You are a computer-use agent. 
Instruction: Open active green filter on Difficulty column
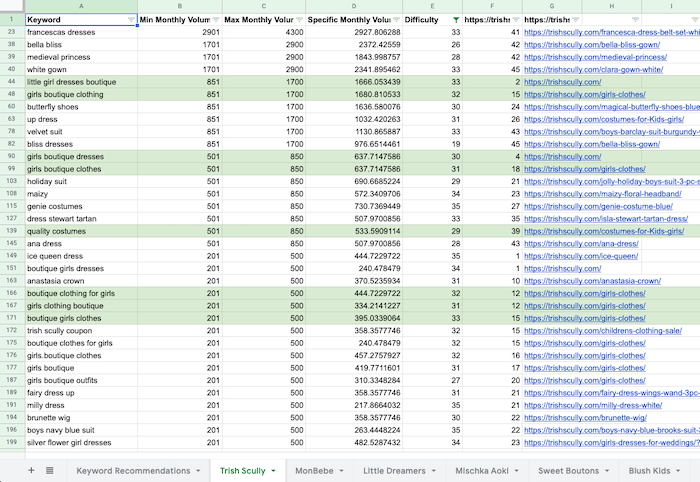click(x=456, y=20)
